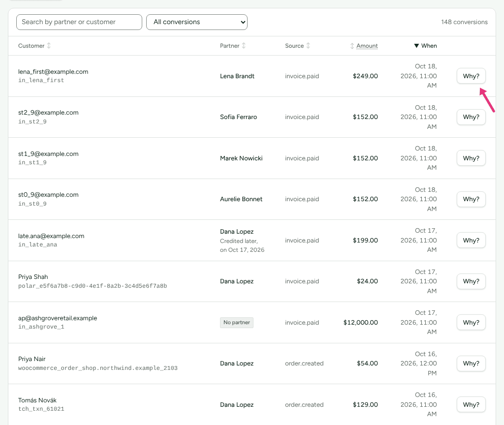Select transaction ID tch_txn_61021
Viewport: 504px width, 425px height.
(x=41, y=409)
